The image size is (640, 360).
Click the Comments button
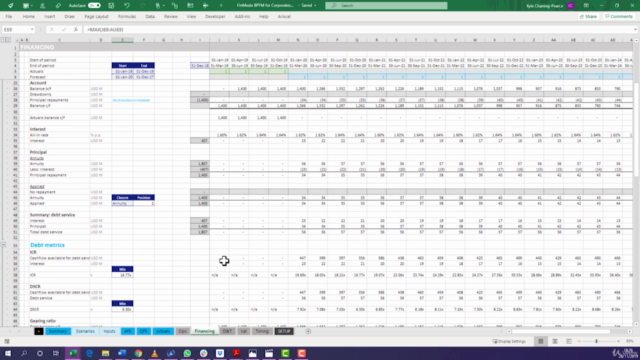click(619, 17)
